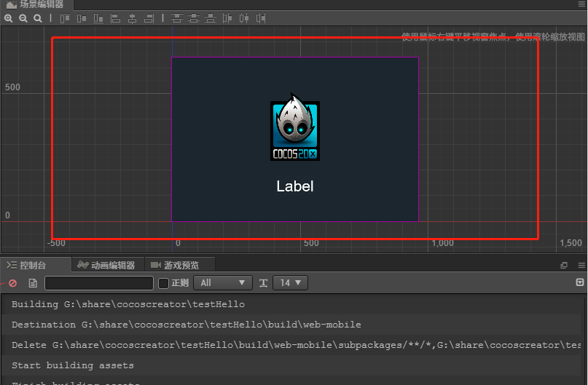588x385 pixels.
Task: Switch to the 游戏预览 tab
Action: click(173, 265)
